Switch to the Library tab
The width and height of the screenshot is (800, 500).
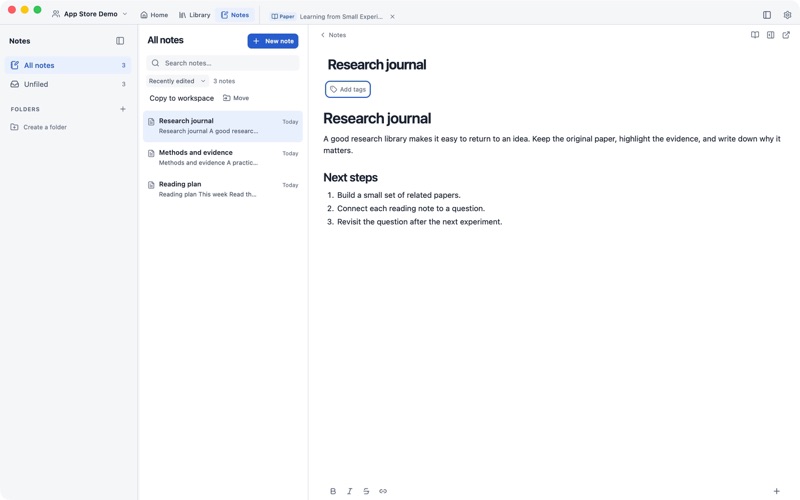pyautogui.click(x=194, y=15)
